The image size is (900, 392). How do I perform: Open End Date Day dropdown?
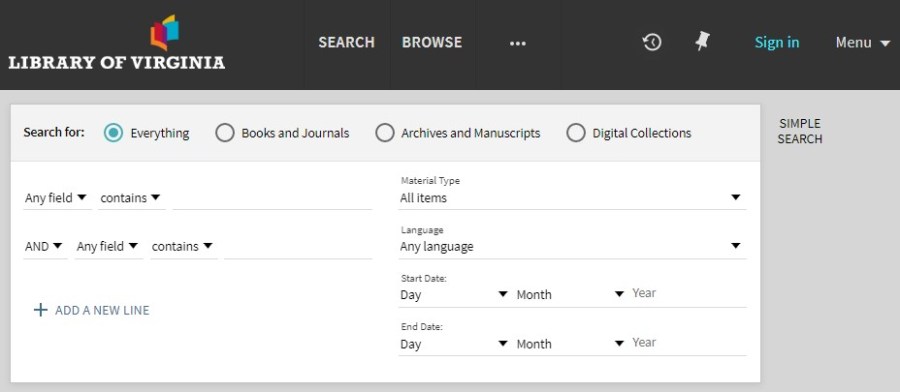[453, 344]
